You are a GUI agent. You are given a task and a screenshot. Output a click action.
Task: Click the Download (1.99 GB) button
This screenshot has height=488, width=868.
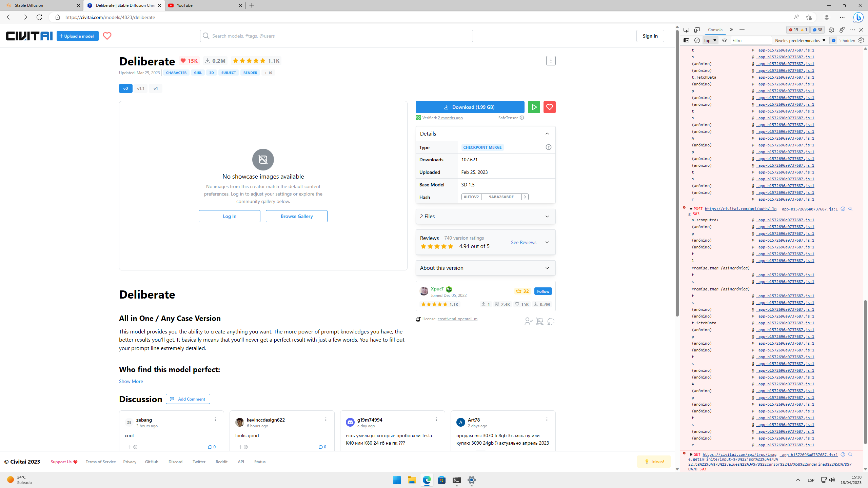tap(470, 107)
